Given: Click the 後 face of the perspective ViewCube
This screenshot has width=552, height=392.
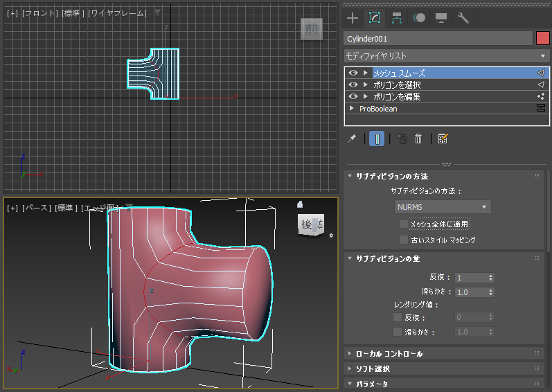Looking at the screenshot, I should click(x=307, y=224).
